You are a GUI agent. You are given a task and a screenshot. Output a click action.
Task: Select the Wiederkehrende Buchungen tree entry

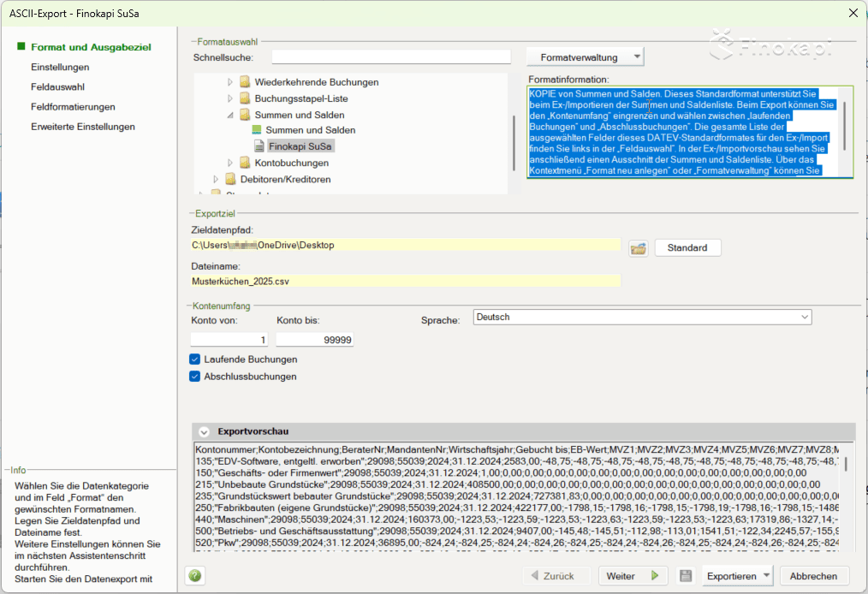click(317, 82)
